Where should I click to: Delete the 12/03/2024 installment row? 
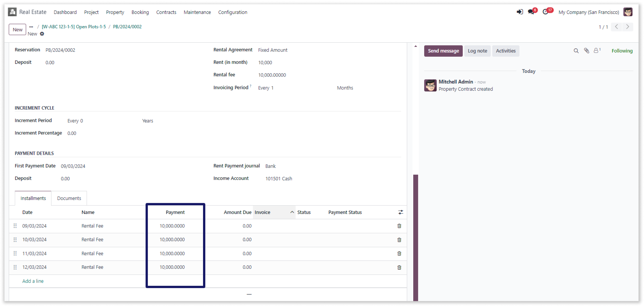click(x=399, y=267)
